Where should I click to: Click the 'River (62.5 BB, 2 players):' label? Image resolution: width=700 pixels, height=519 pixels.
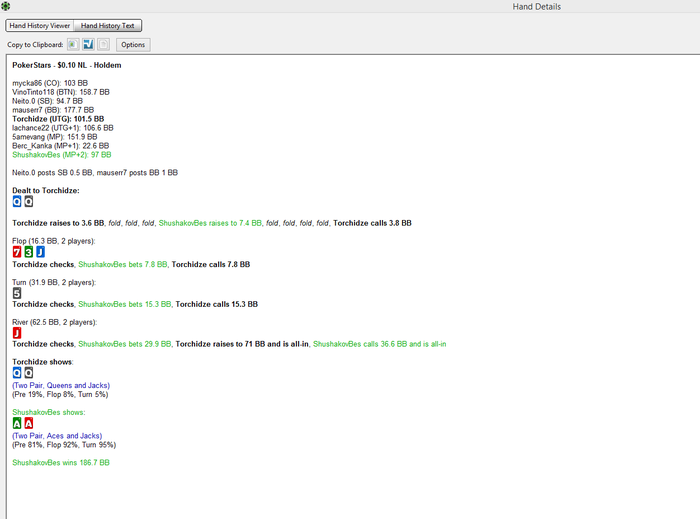(54, 322)
